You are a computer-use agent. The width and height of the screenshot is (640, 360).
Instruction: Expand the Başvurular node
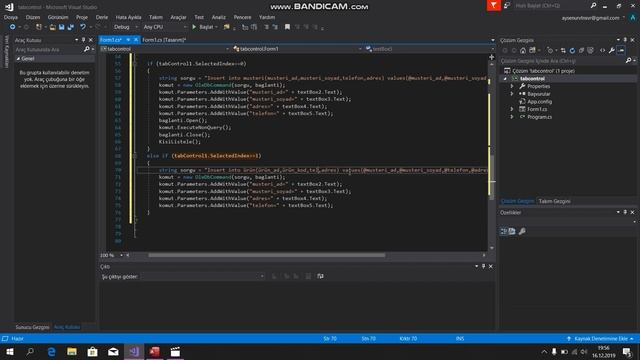(512, 94)
